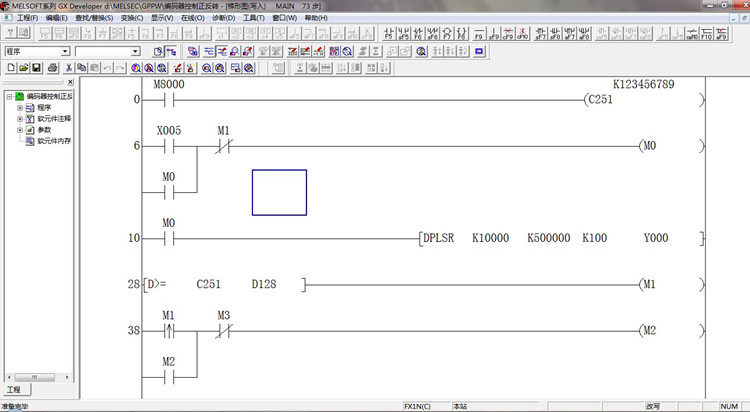Screen dimensions: 750x412
Task: Open the 在线(O) menu
Action: click(x=192, y=18)
